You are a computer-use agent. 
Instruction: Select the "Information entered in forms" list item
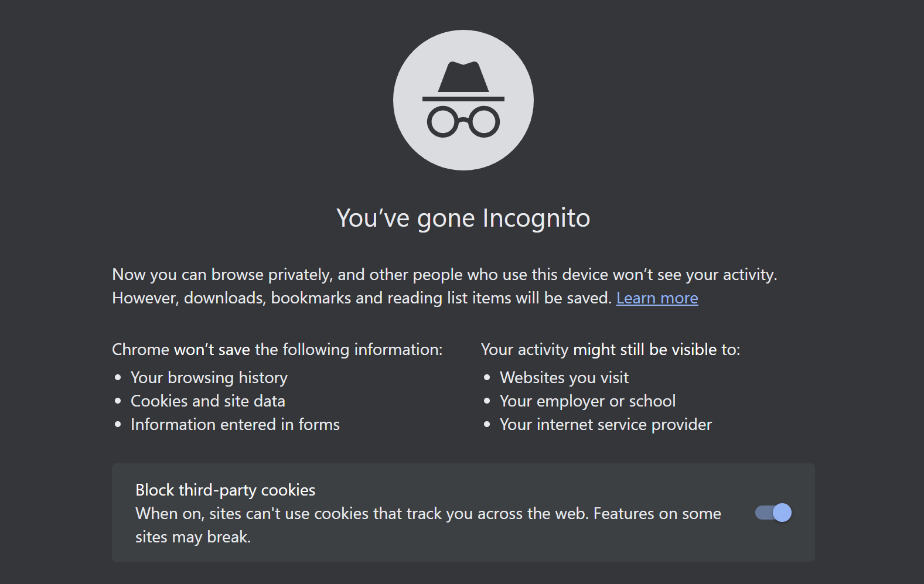click(235, 425)
